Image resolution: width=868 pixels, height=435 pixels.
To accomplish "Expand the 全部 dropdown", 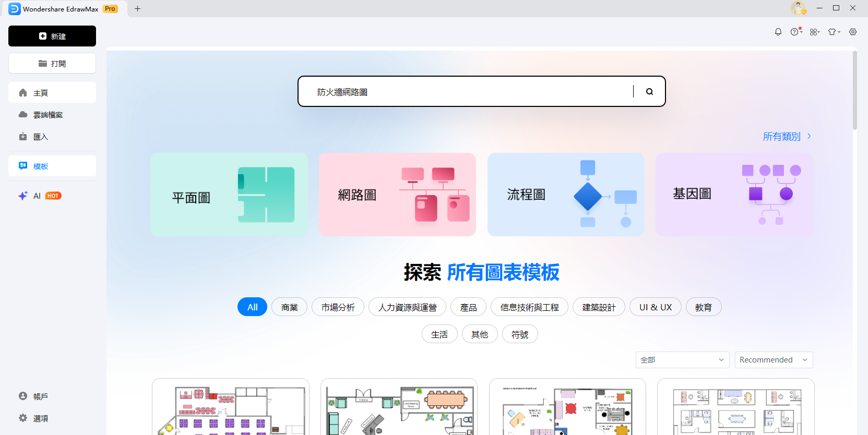I will tap(682, 360).
